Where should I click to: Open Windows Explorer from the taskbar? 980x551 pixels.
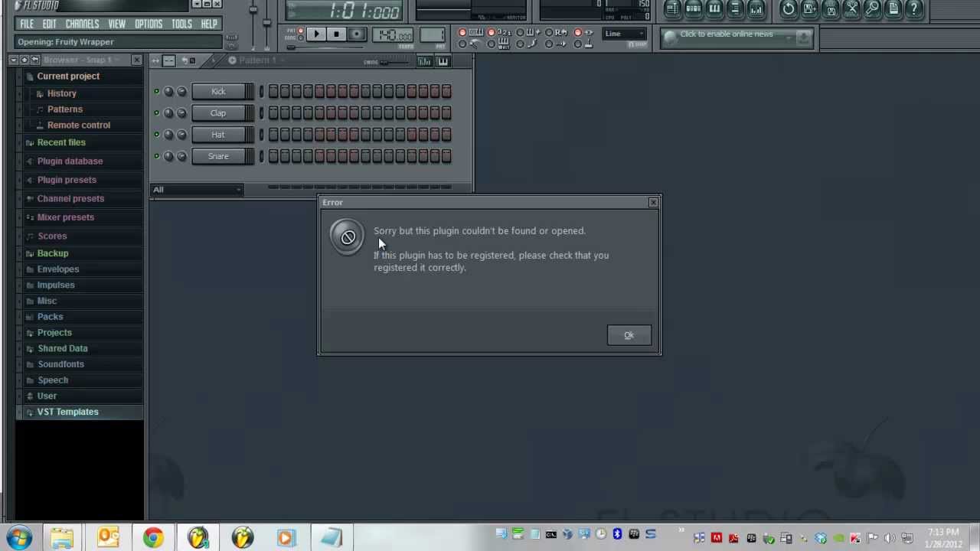[63, 537]
